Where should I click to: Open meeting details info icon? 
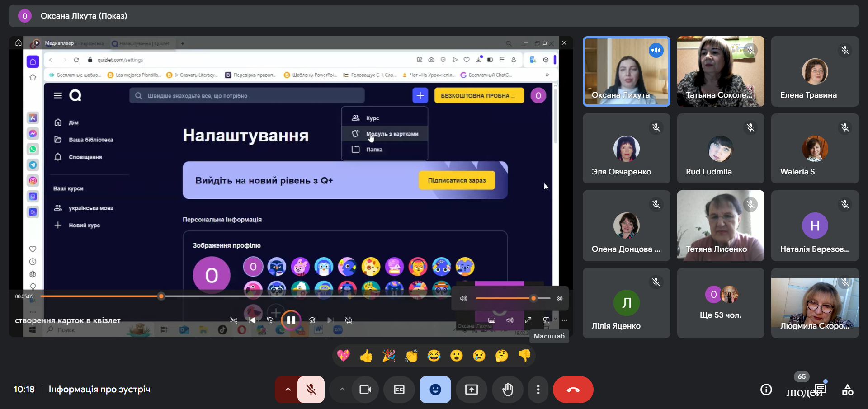click(766, 390)
